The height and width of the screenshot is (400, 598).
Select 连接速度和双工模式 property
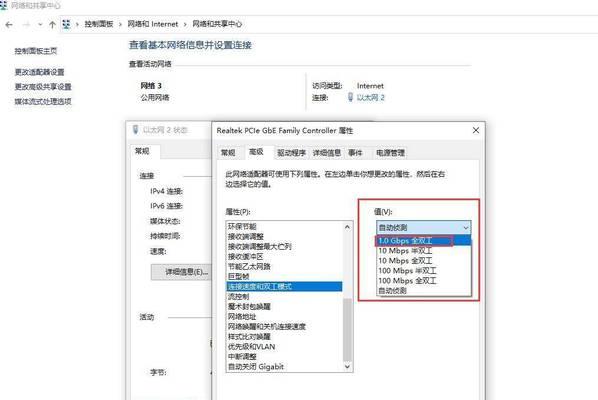pos(284,286)
